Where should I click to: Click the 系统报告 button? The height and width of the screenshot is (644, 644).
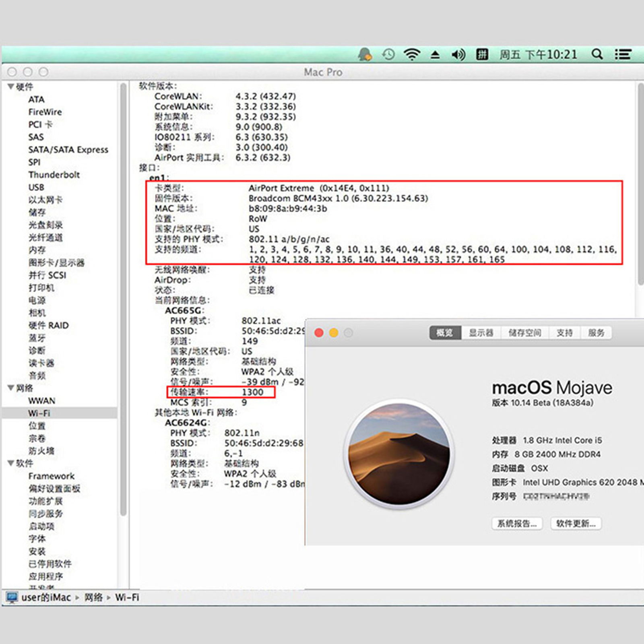tap(517, 524)
